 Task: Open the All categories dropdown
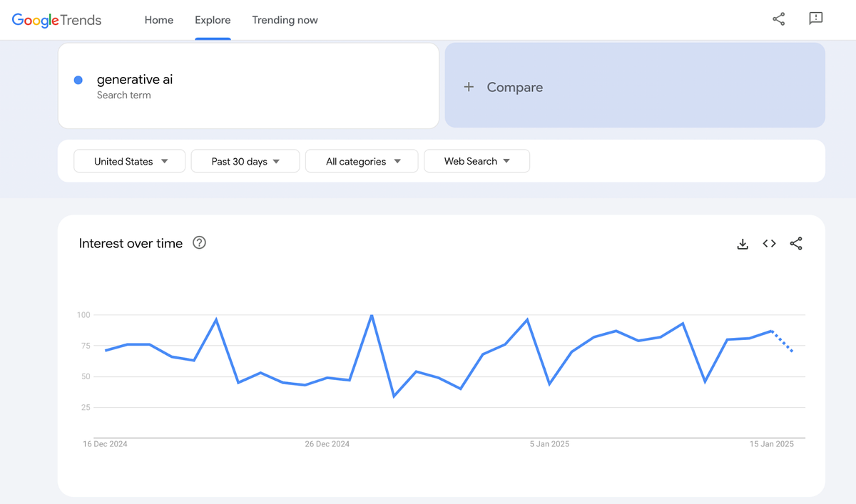tap(362, 161)
